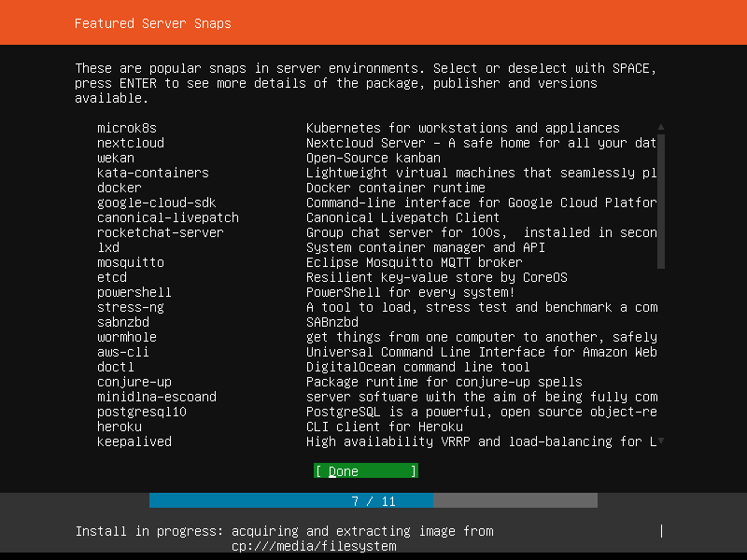Select the rocketchat-server snap row
747x560 pixels.
click(365, 232)
